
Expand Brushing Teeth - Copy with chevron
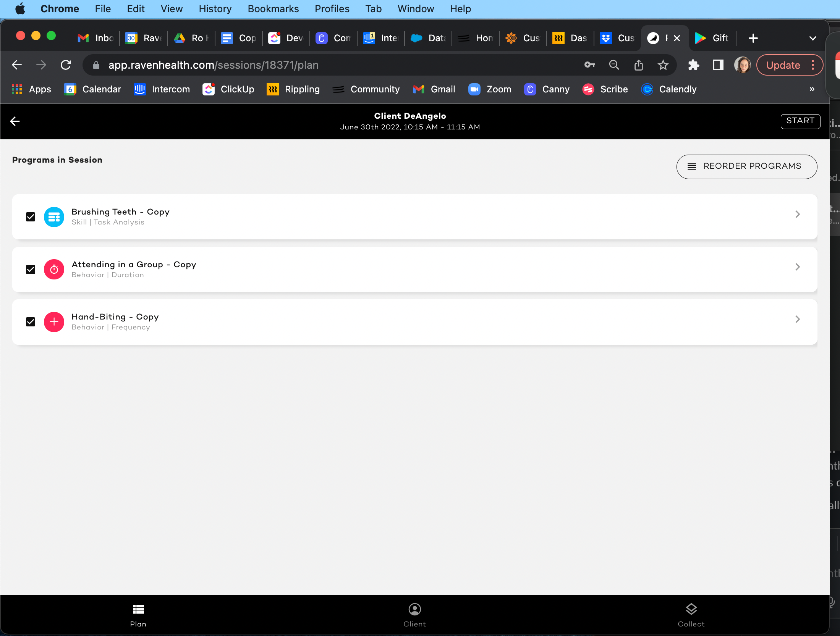pyautogui.click(x=798, y=214)
